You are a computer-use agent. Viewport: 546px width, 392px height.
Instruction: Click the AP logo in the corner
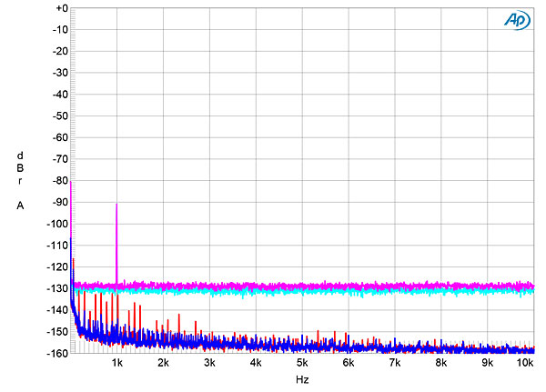[517, 20]
